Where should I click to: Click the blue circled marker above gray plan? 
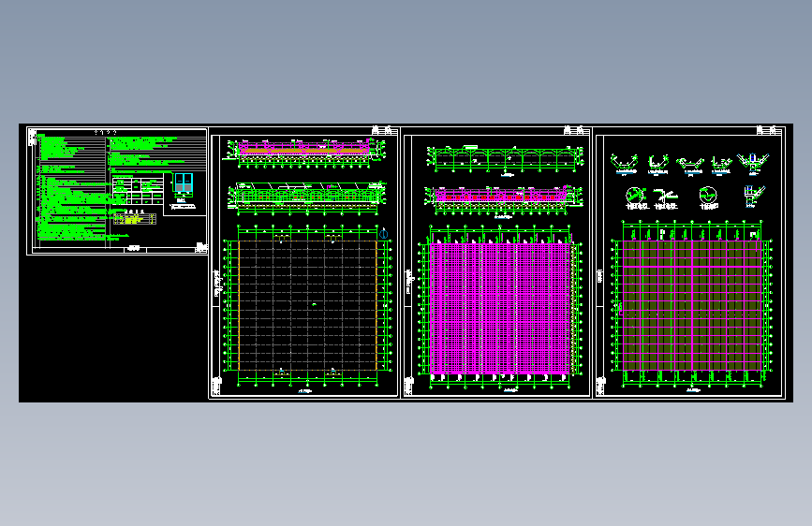(x=384, y=234)
